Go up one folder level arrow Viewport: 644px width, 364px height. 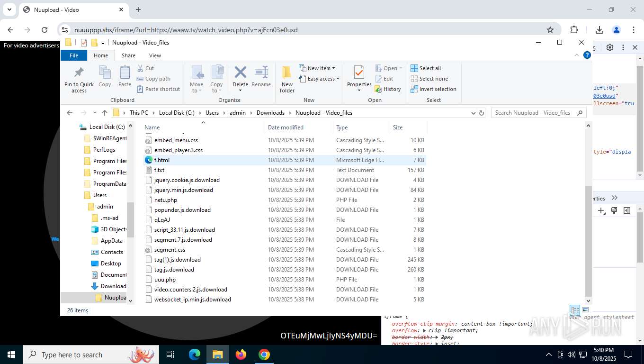click(105, 113)
